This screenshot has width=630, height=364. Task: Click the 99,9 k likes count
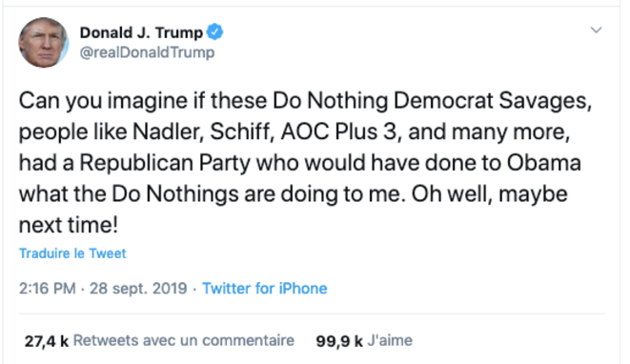pyautogui.click(x=339, y=341)
